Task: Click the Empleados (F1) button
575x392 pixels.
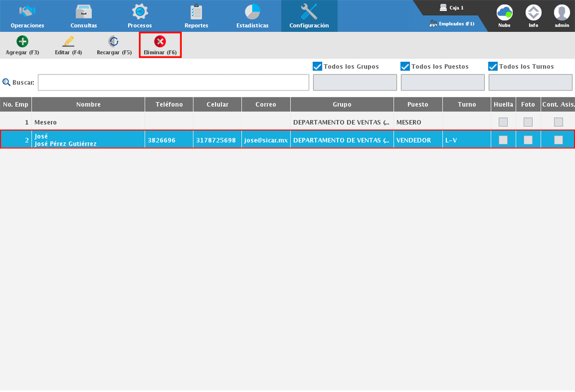Action: coord(452,23)
